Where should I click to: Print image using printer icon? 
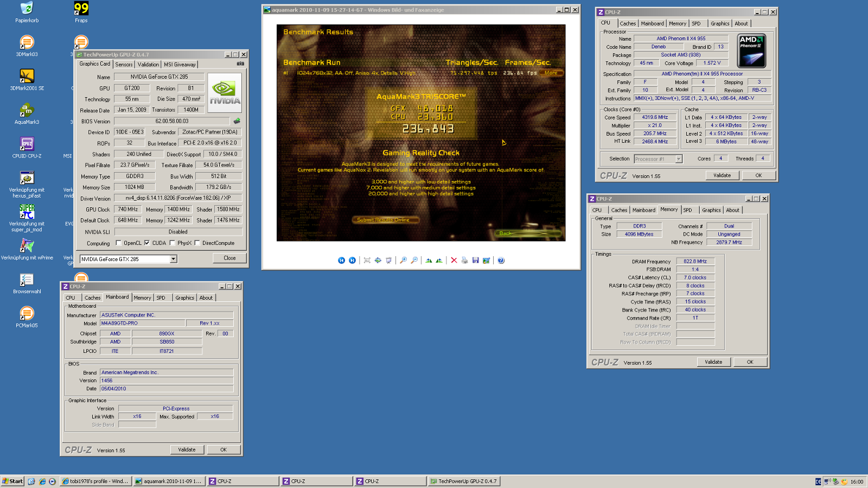tap(464, 261)
